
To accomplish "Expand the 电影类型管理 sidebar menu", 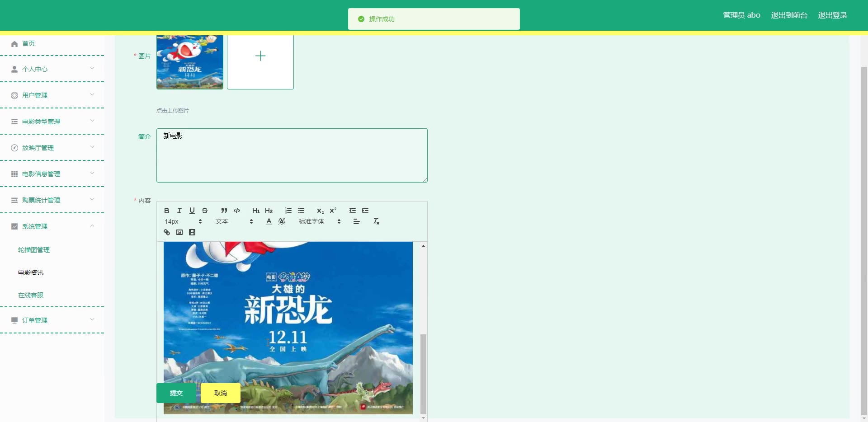I will coord(52,122).
